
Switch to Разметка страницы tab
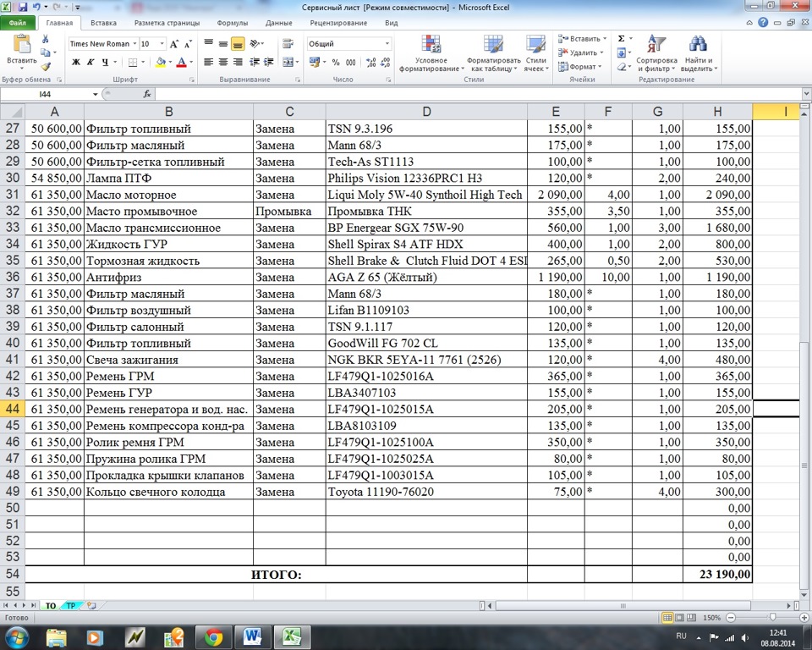[x=167, y=23]
